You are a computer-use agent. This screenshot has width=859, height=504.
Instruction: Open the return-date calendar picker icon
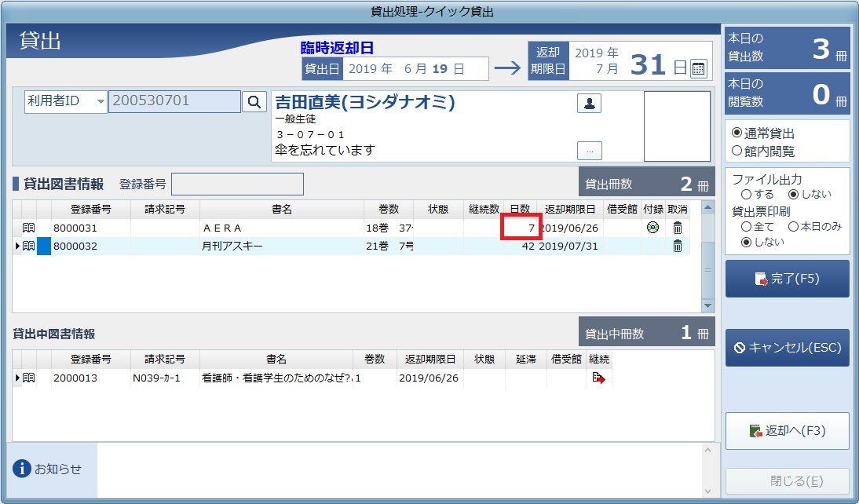[x=699, y=68]
